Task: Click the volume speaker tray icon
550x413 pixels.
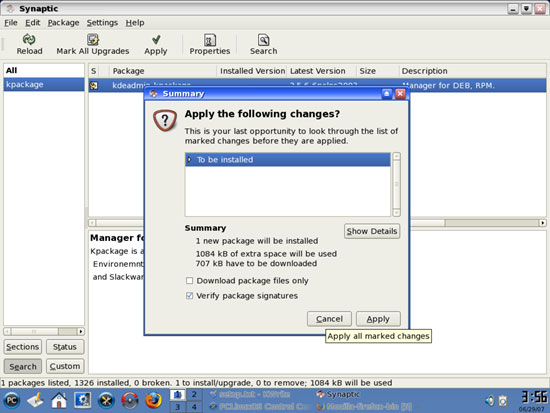Action: point(490,401)
